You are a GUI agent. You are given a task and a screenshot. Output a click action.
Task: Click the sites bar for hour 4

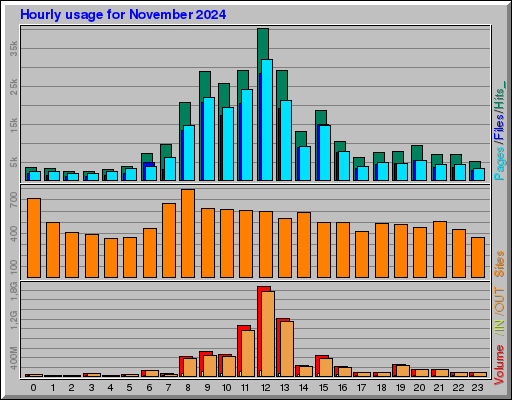tap(111, 258)
